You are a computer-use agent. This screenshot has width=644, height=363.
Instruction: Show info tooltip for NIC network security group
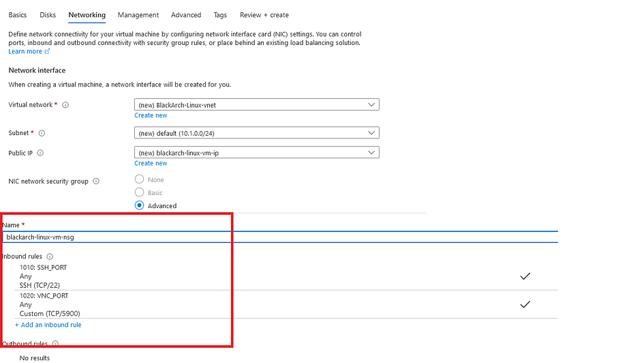(96, 181)
